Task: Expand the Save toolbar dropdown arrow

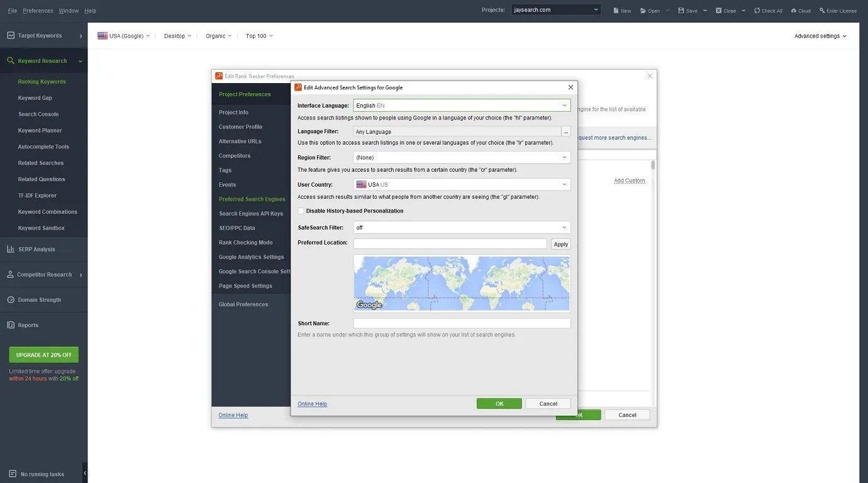Action: click(705, 11)
